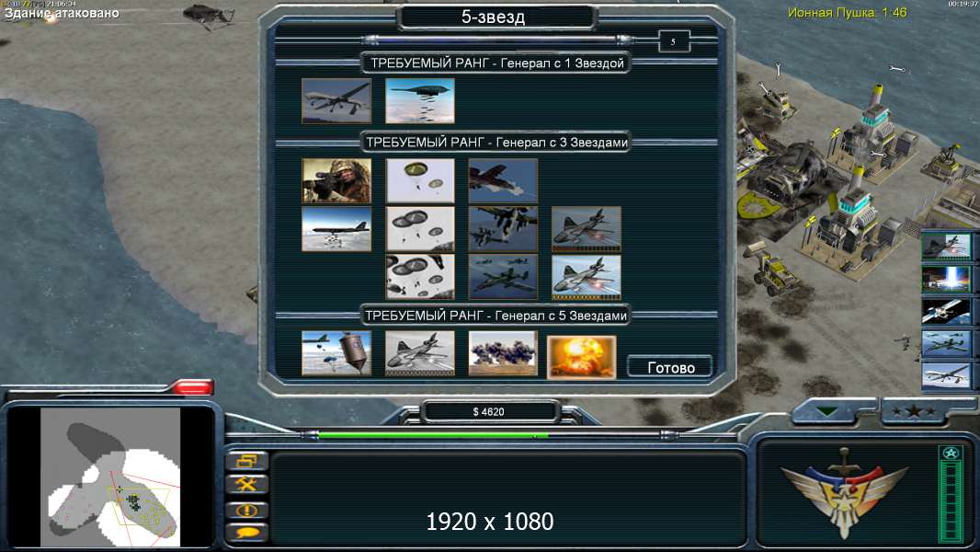The width and height of the screenshot is (980, 552).
Task: Activate the particle cannon beam shortcut
Action: (x=946, y=278)
